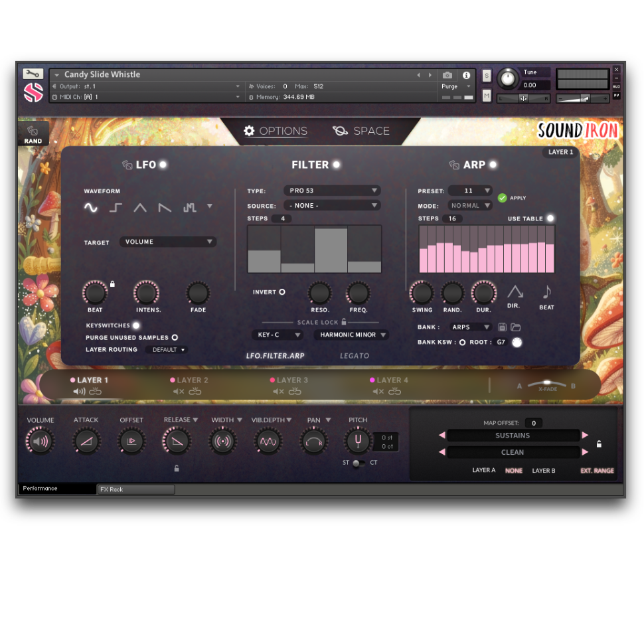This screenshot has width=644, height=644.
Task: Select the sine waveform for the LFO
Action: pyautogui.click(x=91, y=207)
